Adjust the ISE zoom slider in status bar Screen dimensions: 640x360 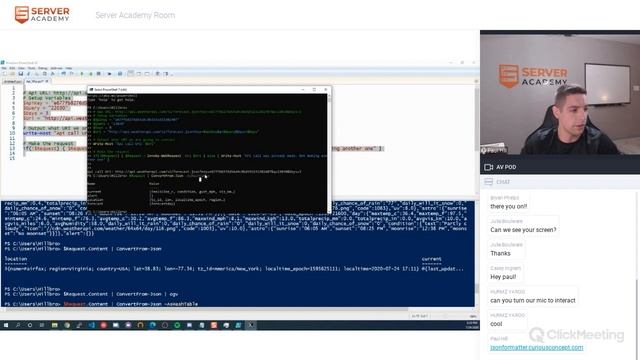447,316
